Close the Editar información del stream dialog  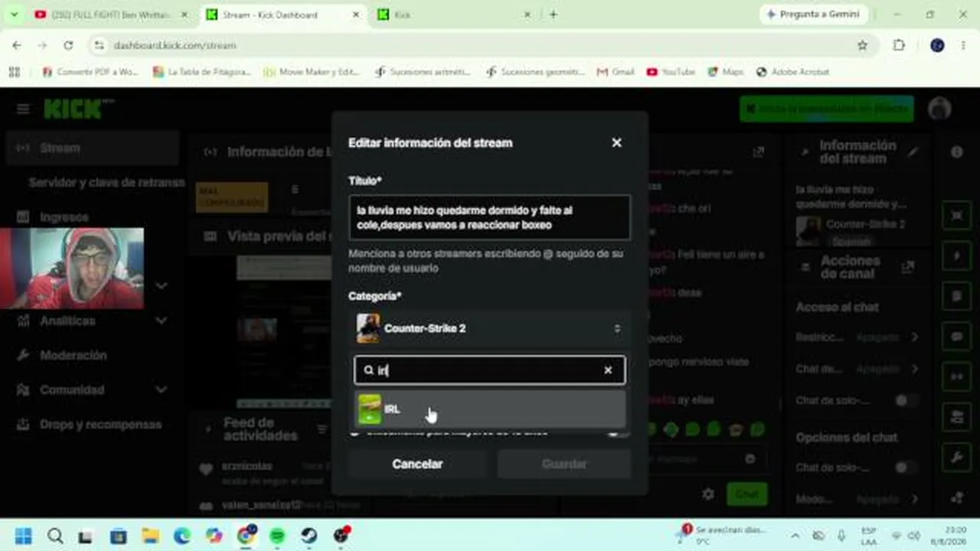point(616,143)
